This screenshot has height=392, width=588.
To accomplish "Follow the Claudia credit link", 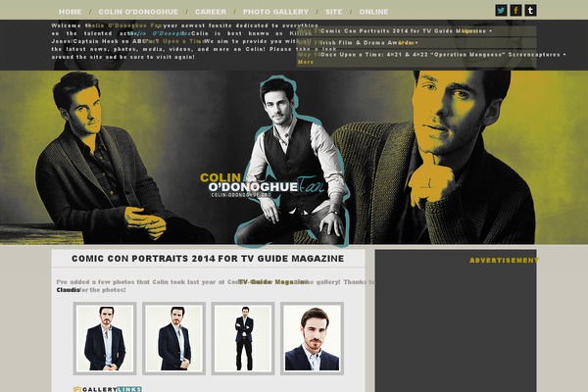I will pos(68,290).
